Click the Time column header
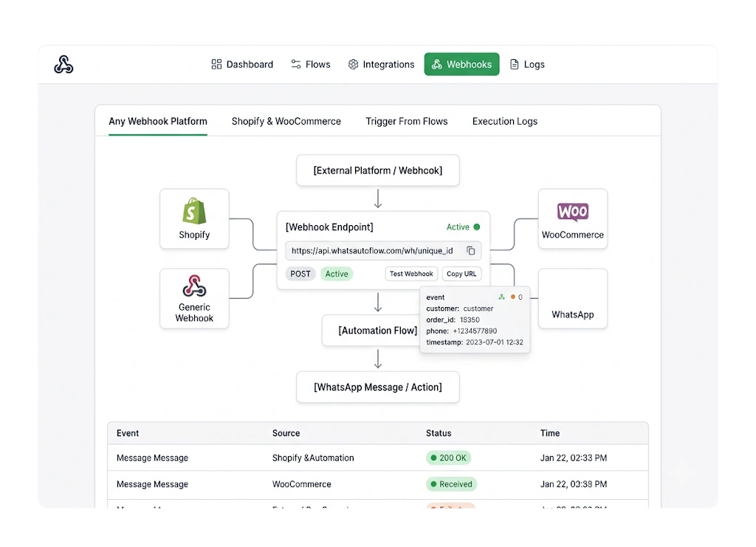This screenshot has width=756, height=547. point(549,433)
